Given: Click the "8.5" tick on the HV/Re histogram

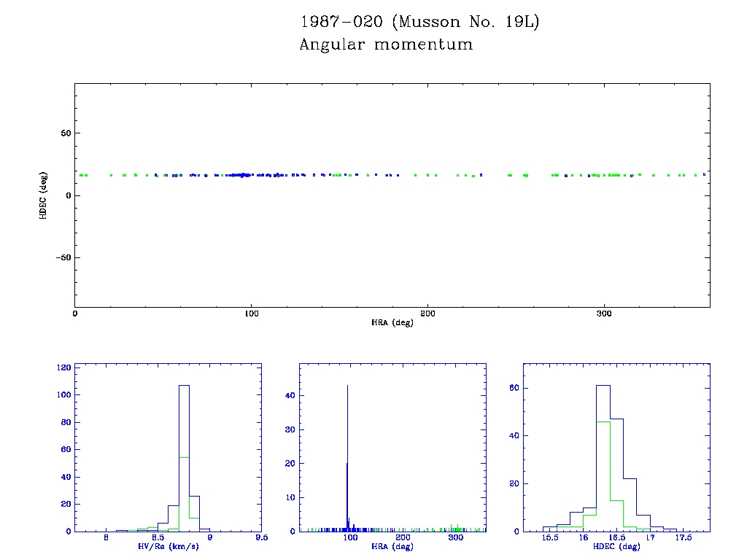Looking at the screenshot, I should click(158, 537).
